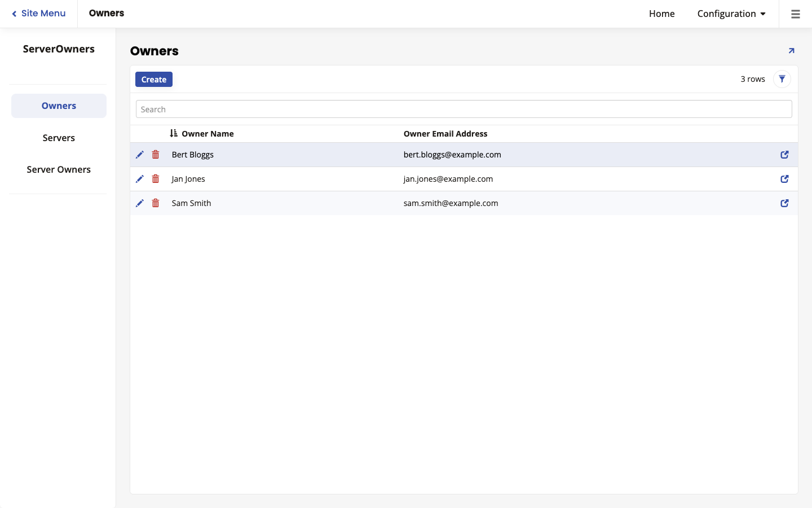Open Sam Smith external link icon
This screenshot has height=508, width=812.
pos(784,203)
